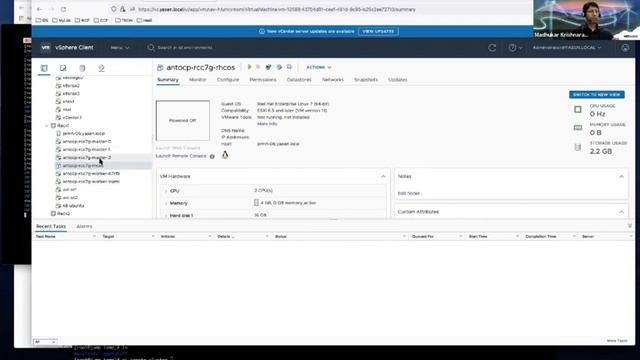This screenshot has width=640, height=360.
Task: Open the Administrator user dropdown
Action: 567,48
